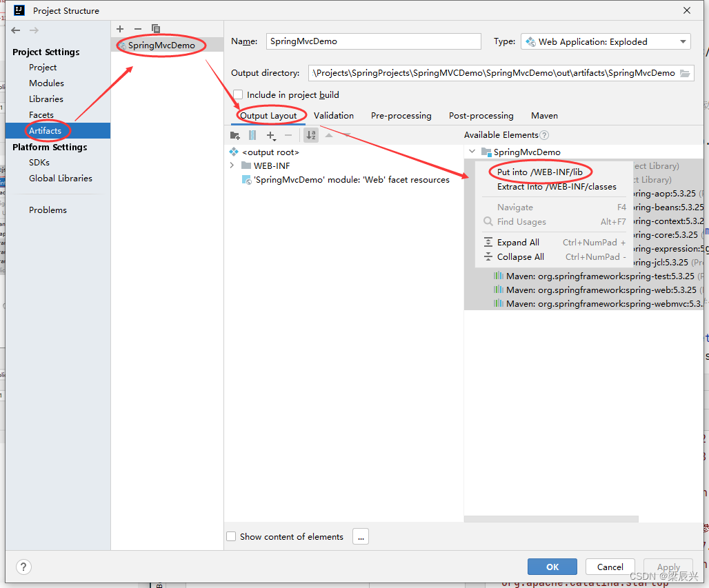Go forward using the right arrow

pyautogui.click(x=34, y=30)
